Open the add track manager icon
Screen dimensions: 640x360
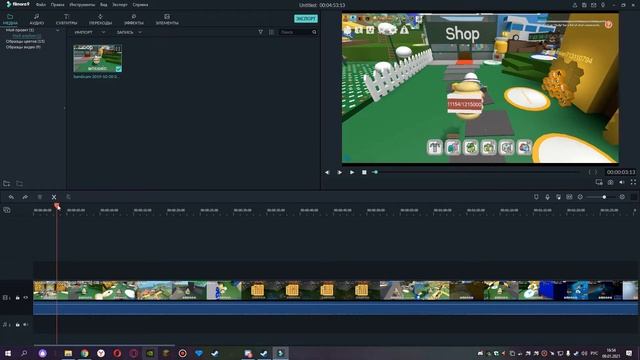7,210
